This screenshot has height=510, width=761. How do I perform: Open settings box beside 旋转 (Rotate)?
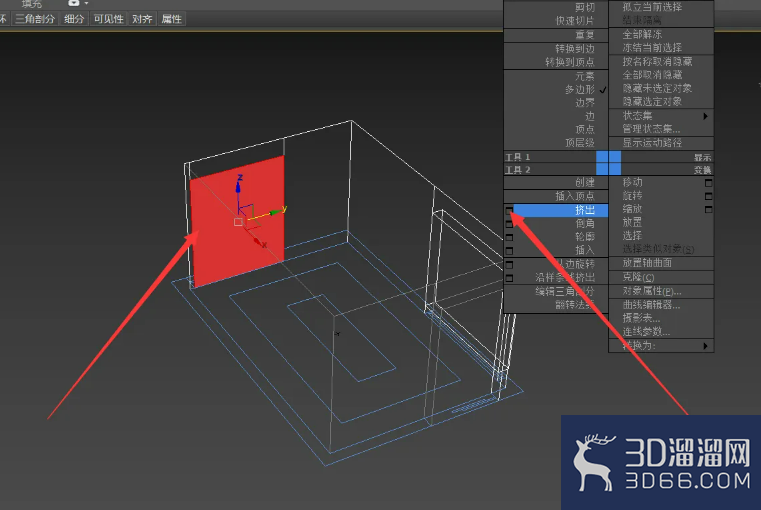click(709, 197)
